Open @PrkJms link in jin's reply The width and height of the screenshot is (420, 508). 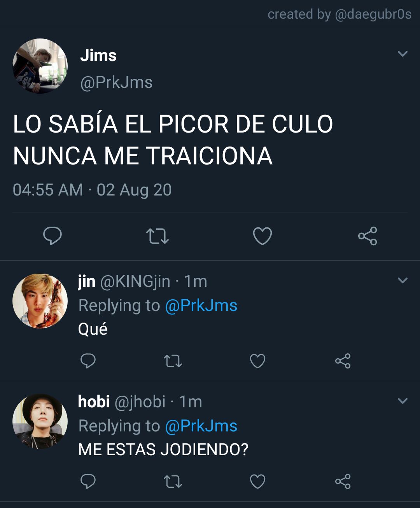[x=201, y=305]
